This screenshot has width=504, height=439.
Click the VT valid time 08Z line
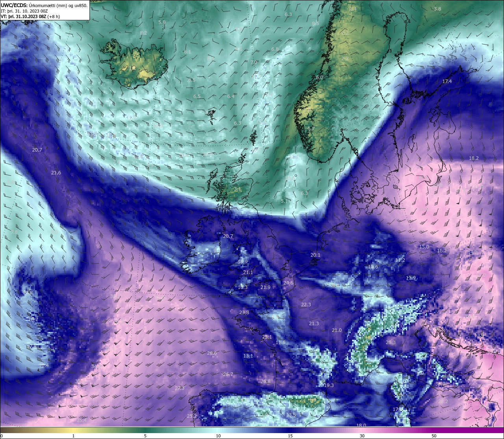(30, 16)
